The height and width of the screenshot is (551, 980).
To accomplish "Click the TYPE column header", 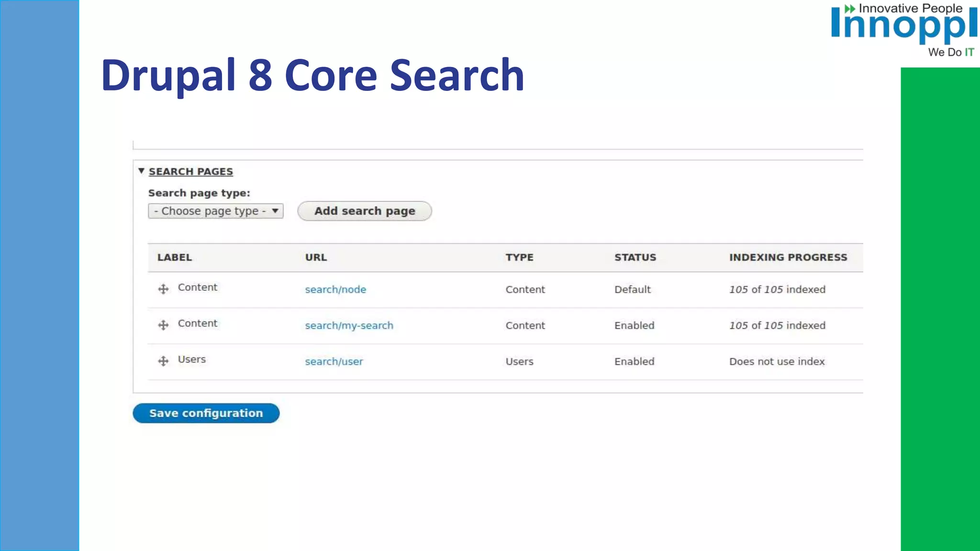I will coord(520,257).
